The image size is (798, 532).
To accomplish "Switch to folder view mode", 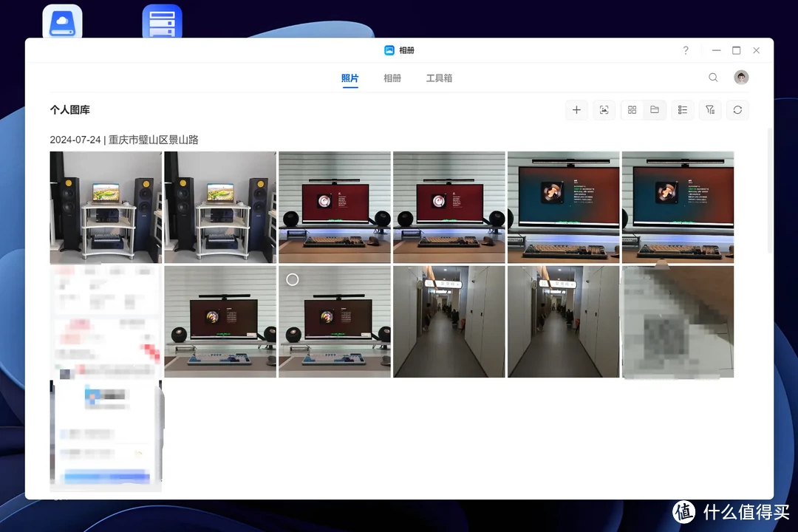I will coord(655,110).
